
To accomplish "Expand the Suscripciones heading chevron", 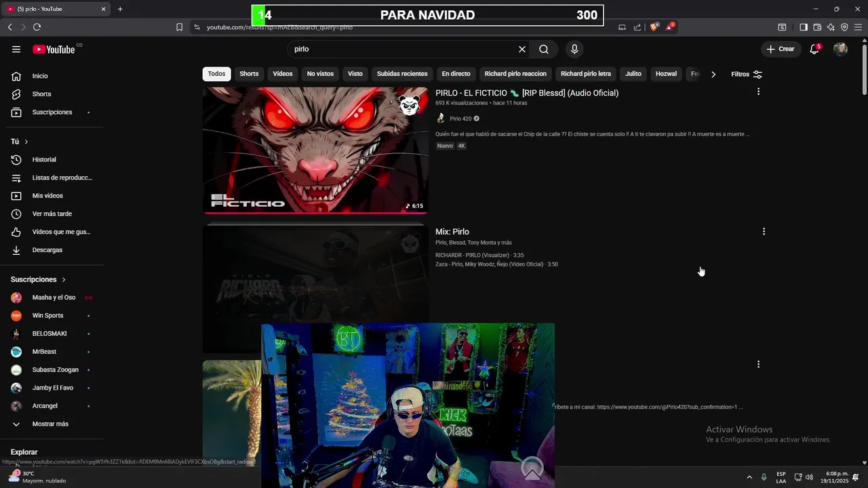I will click(x=64, y=279).
